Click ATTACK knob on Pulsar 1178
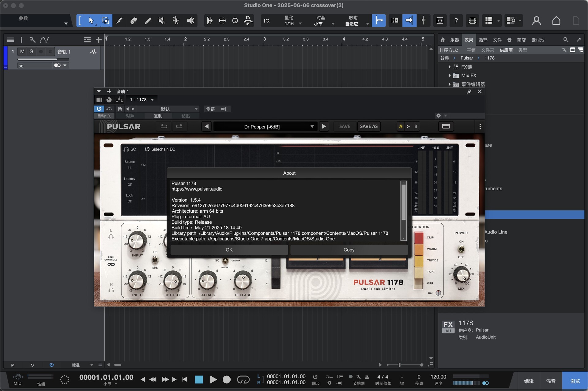Image resolution: width=588 pixels, height=391 pixels. (x=208, y=281)
